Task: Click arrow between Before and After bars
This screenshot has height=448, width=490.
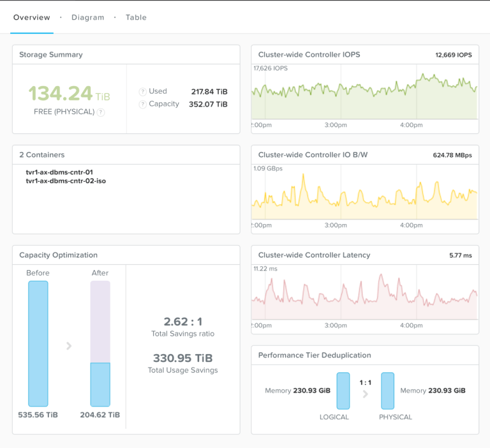Action: click(x=69, y=346)
